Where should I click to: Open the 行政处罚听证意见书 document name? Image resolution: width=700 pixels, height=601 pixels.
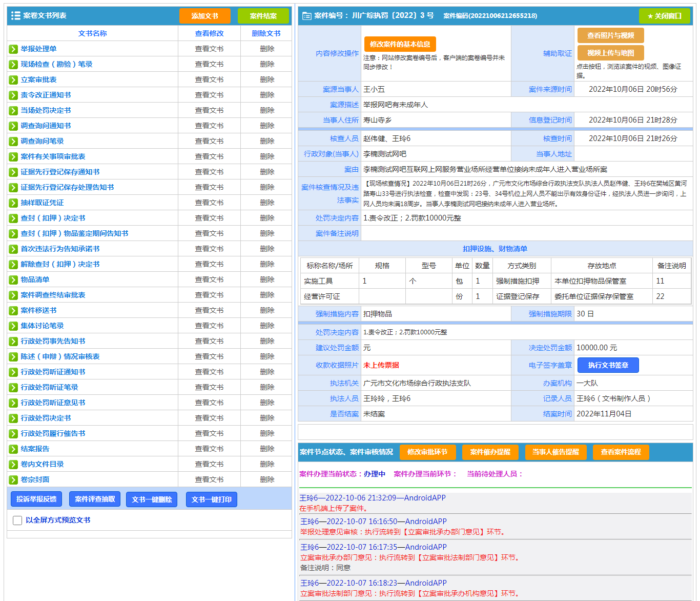pyautogui.click(x=53, y=403)
